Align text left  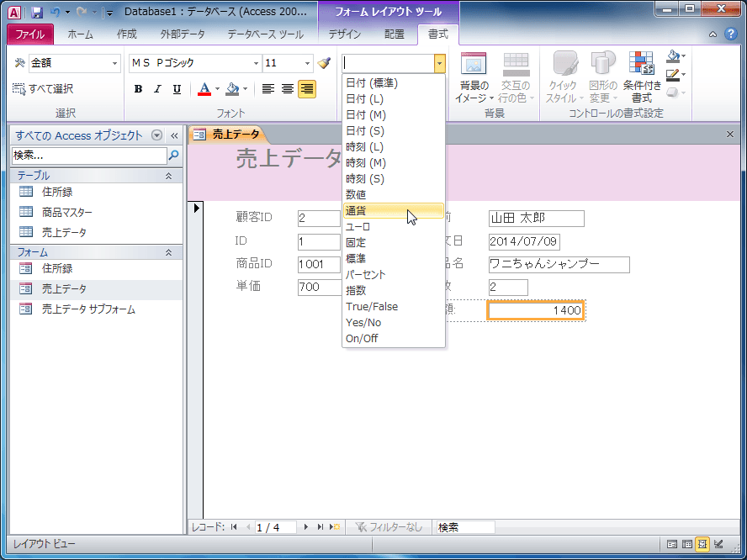(268, 89)
